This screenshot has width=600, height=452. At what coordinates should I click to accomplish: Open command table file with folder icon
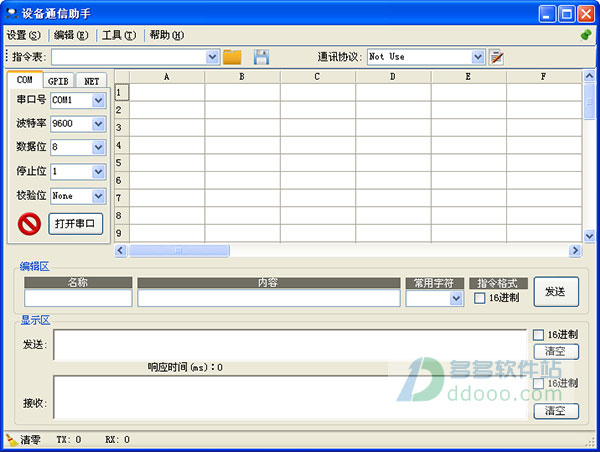click(x=232, y=57)
